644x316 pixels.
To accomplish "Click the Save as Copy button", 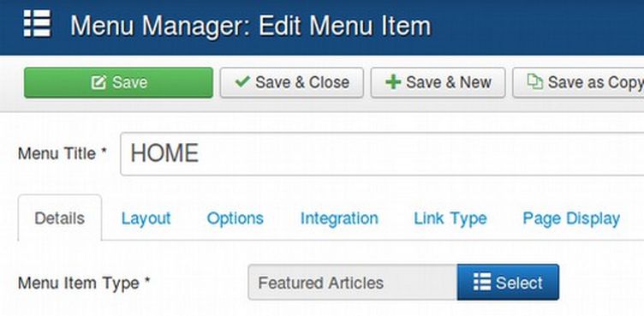I will click(578, 82).
